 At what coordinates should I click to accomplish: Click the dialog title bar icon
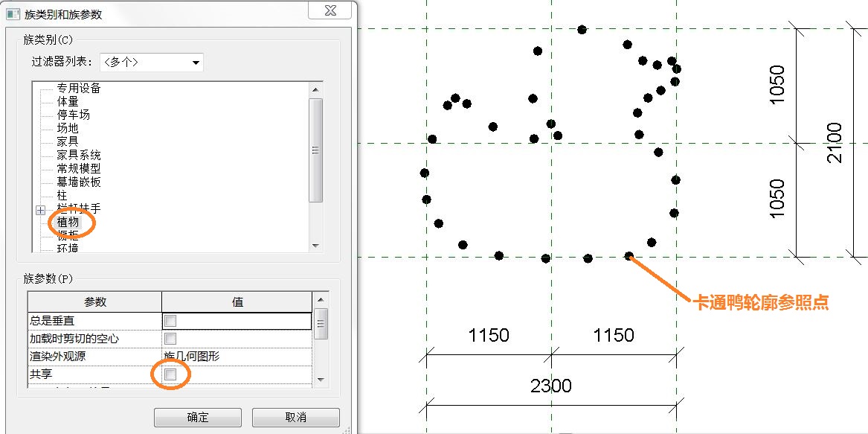13,14
